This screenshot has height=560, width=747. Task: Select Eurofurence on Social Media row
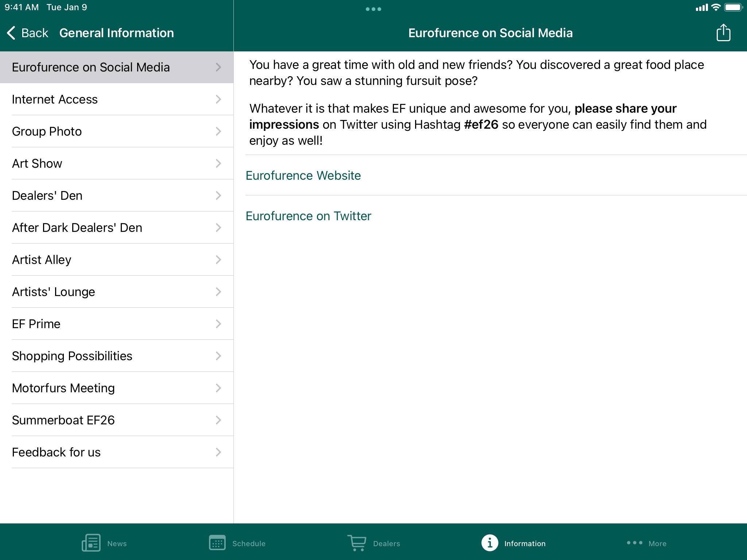coord(117,67)
